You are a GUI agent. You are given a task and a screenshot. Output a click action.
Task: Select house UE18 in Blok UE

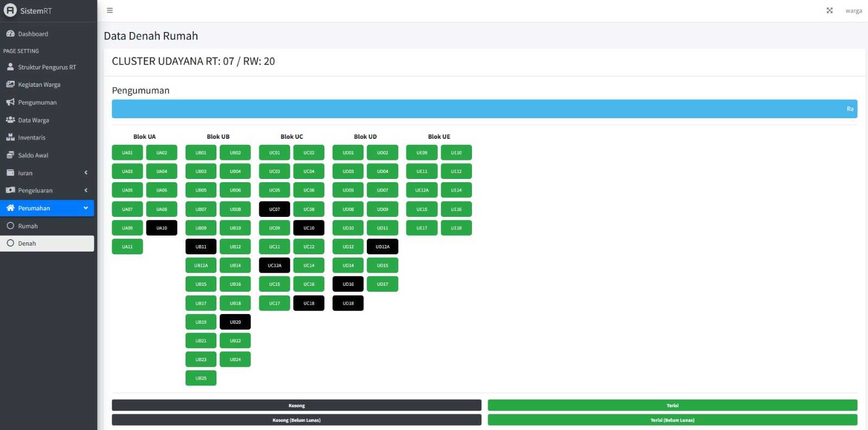pos(456,228)
